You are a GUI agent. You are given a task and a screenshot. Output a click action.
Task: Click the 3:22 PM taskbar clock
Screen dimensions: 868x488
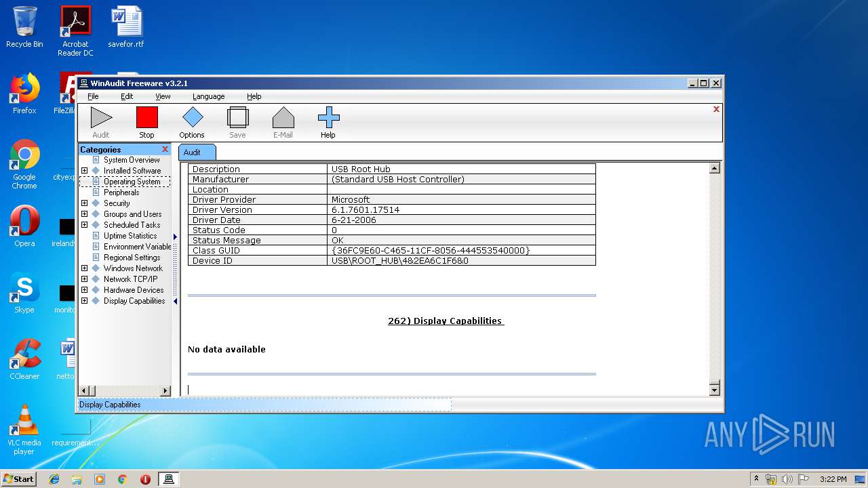[x=833, y=479]
